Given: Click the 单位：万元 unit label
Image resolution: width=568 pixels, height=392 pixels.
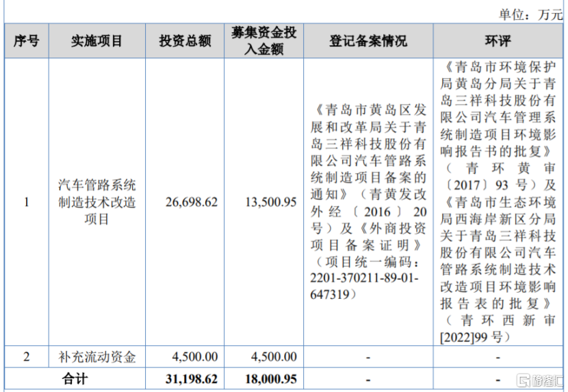Looking at the screenshot, I should (530, 14).
